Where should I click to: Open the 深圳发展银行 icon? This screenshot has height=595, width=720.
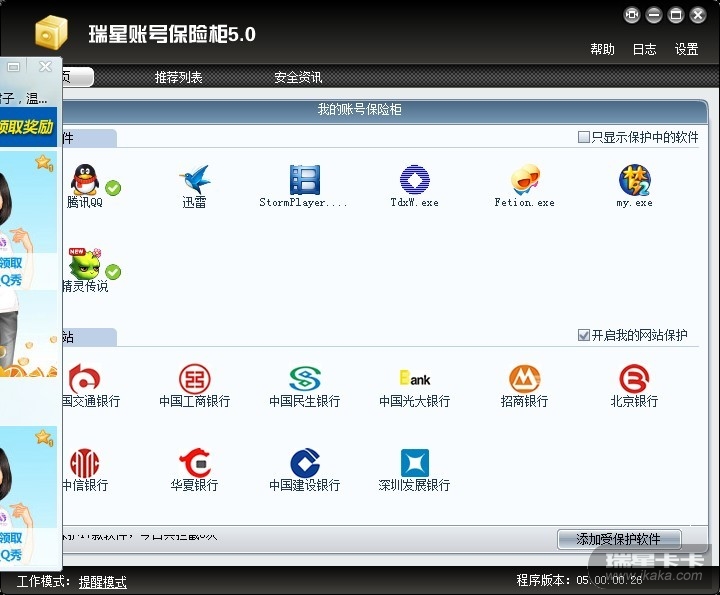[x=415, y=463]
